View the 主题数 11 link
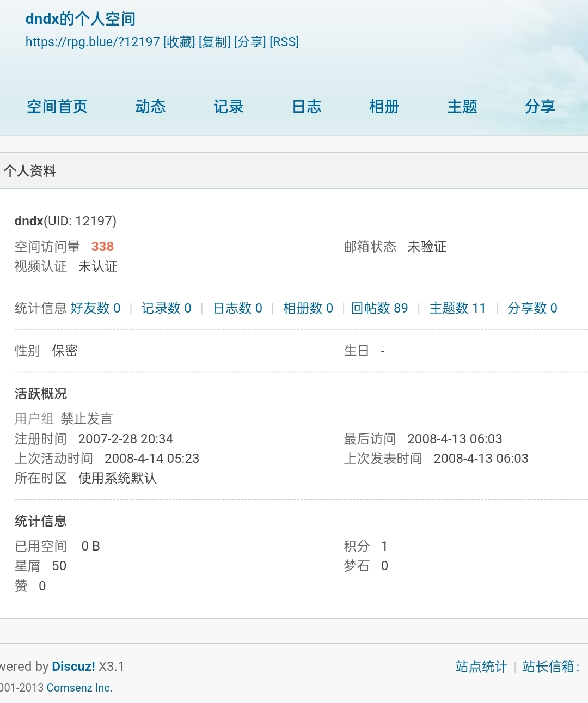The image size is (588, 703). [x=457, y=308]
